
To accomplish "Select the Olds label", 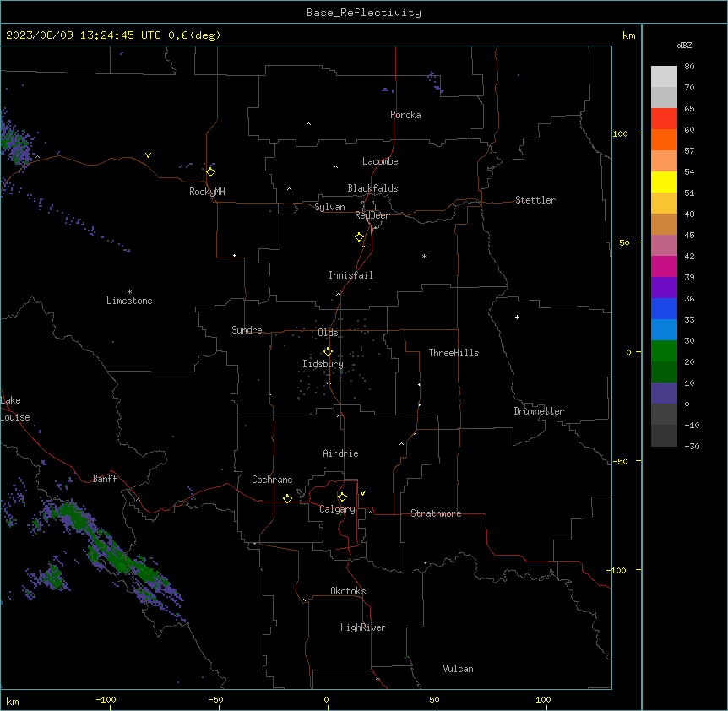I will coord(328,333).
